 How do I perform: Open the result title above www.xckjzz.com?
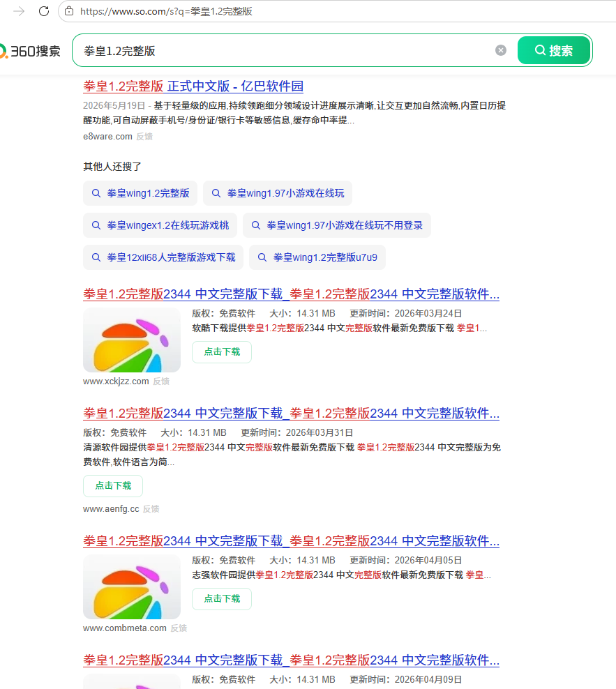[291, 294]
